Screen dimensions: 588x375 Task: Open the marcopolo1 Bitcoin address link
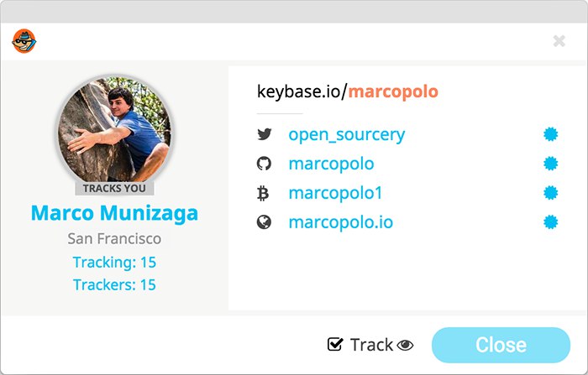click(335, 193)
